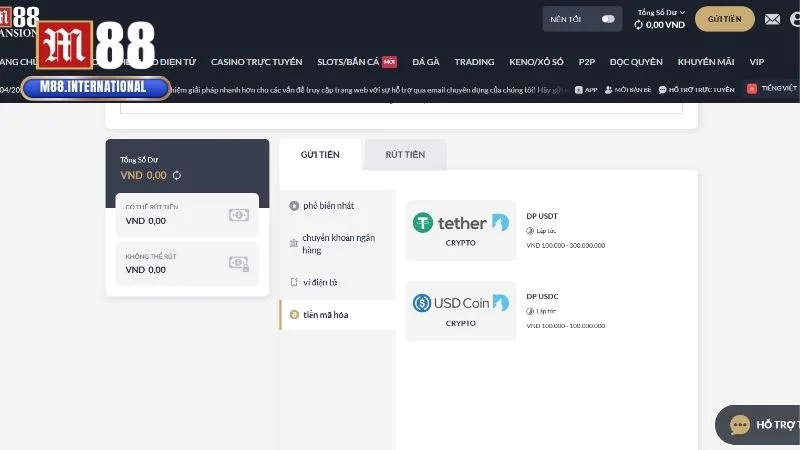
Task: Open the mail envelope inbox icon
Action: 772,19
